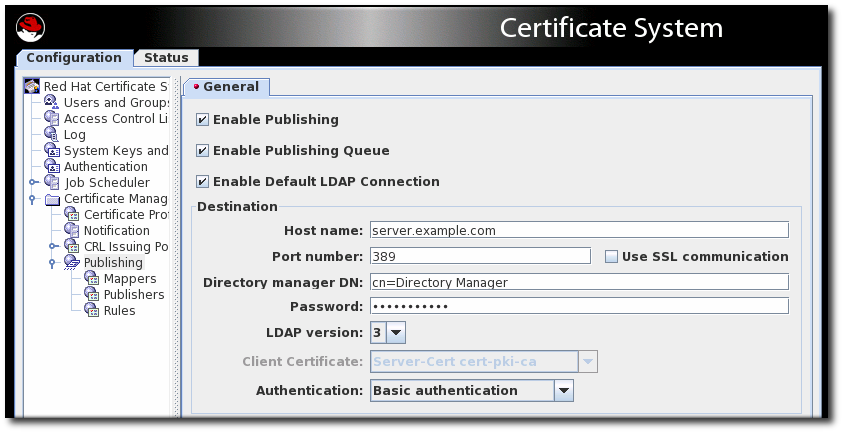843x433 pixels.
Task: Open the Authentication method dropdown
Action: coord(563,391)
